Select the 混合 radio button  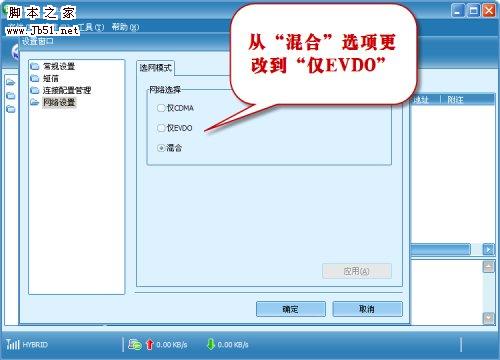161,148
